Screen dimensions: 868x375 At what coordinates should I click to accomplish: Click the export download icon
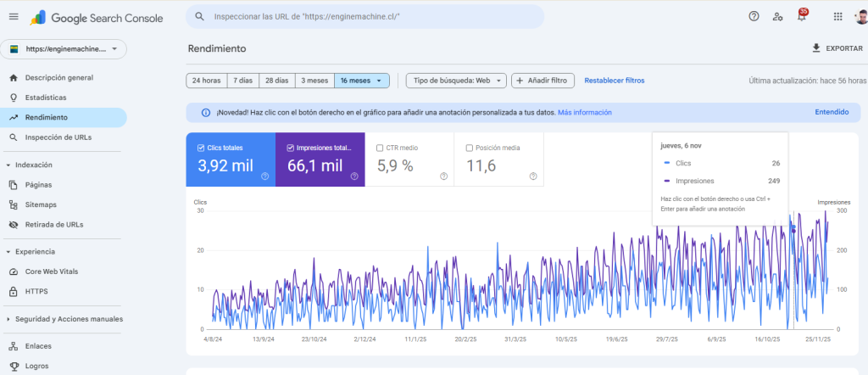click(816, 48)
